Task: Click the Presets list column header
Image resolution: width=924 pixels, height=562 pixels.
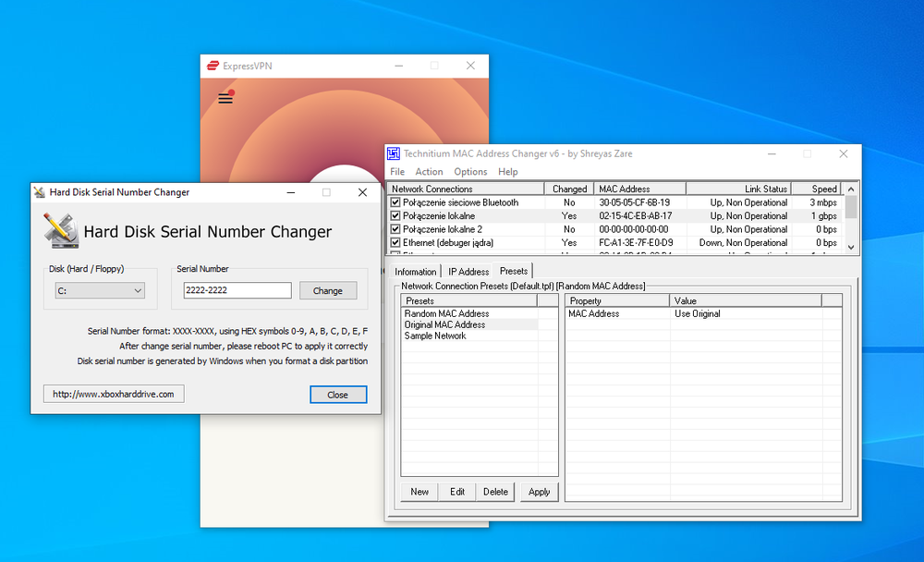Action: coord(469,300)
